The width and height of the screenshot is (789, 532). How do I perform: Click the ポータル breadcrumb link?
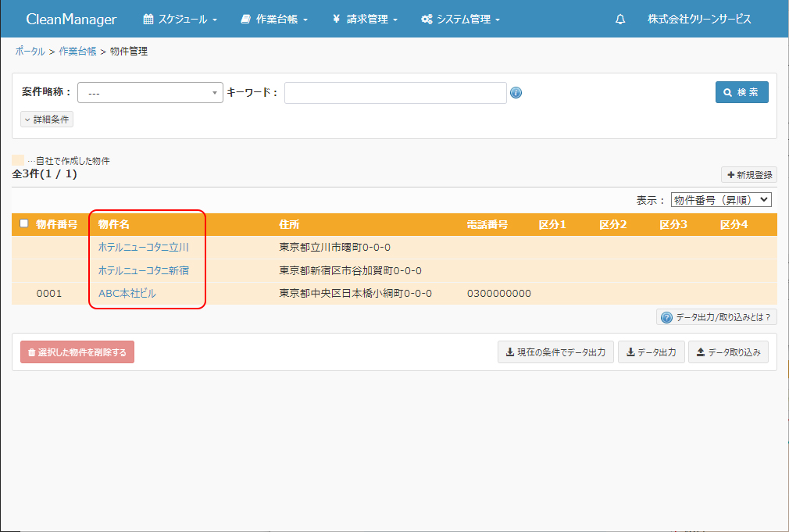pos(30,52)
